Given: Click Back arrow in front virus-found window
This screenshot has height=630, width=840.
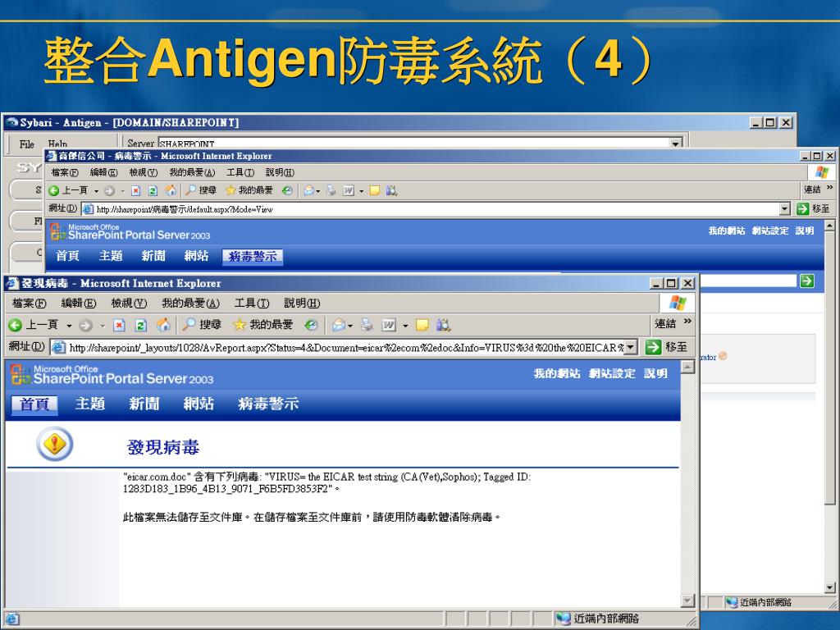Looking at the screenshot, I should point(15,325).
